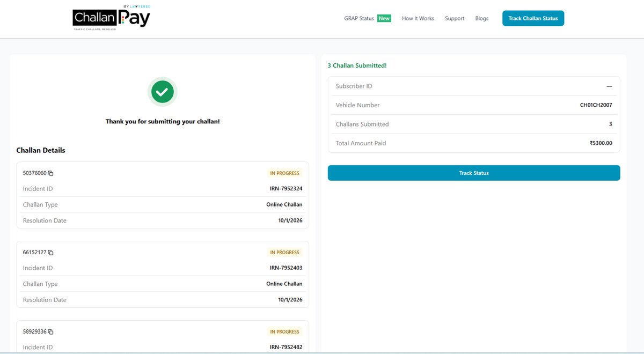The image size is (644, 354).
Task: Select vehicle number CH01CH2007
Action: [596, 105]
